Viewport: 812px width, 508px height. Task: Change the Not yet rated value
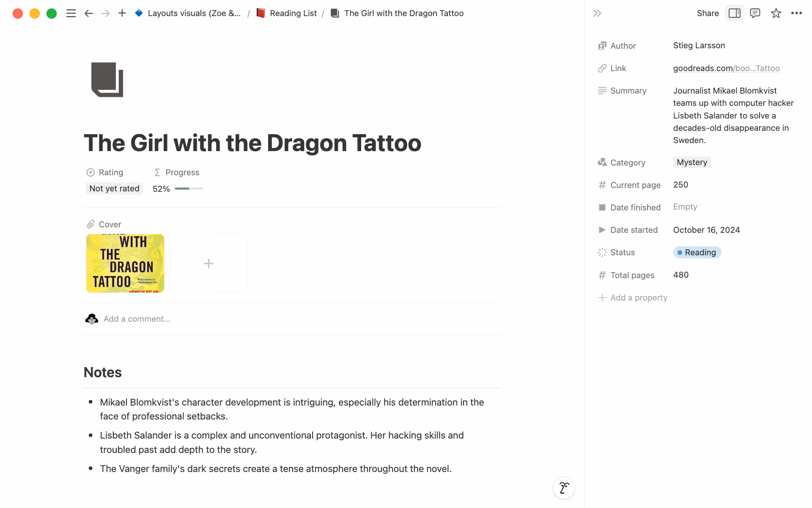(x=114, y=188)
